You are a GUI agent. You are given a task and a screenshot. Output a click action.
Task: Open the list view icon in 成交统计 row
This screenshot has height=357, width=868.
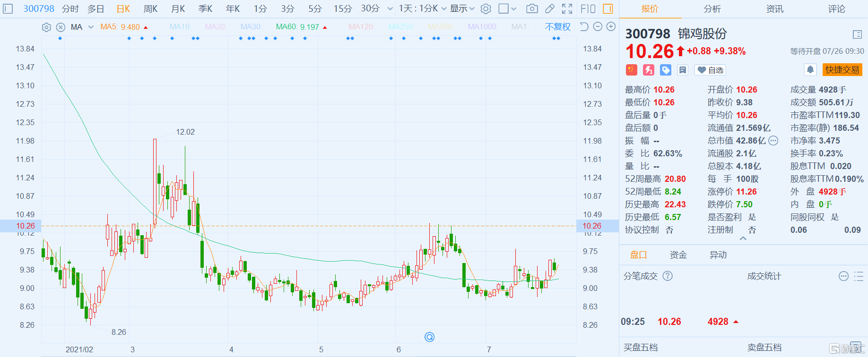[859, 276]
